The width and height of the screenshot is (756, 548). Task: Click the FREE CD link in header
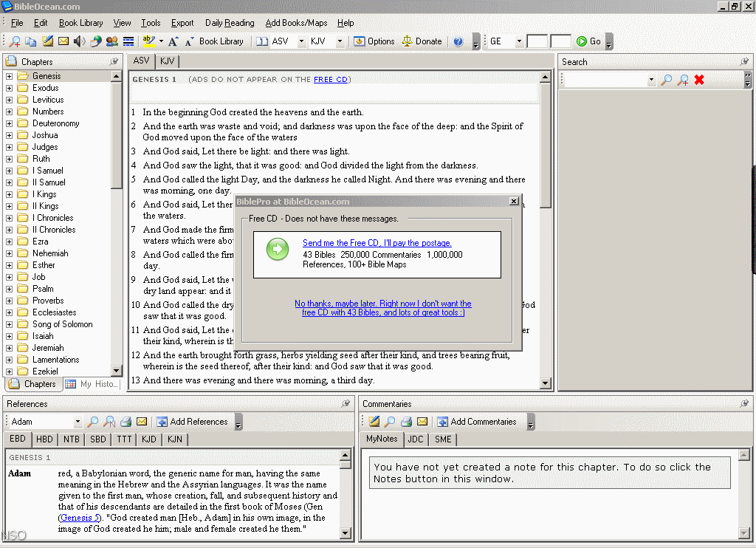coord(331,80)
